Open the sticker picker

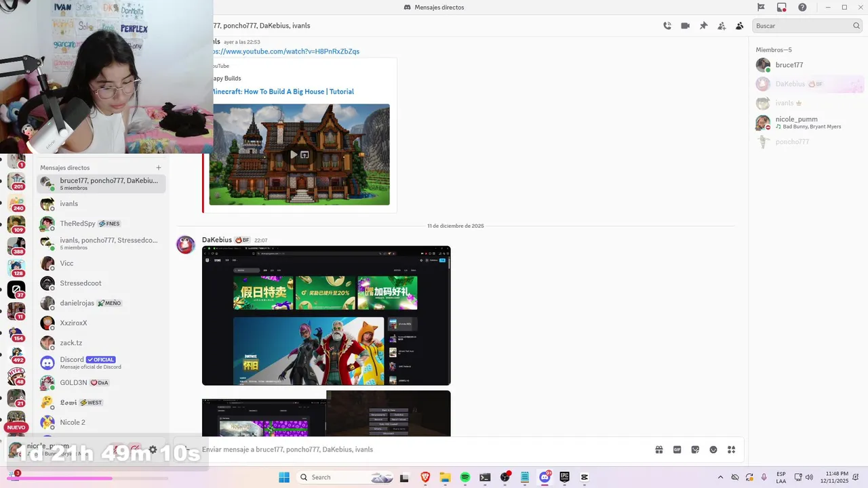click(695, 449)
